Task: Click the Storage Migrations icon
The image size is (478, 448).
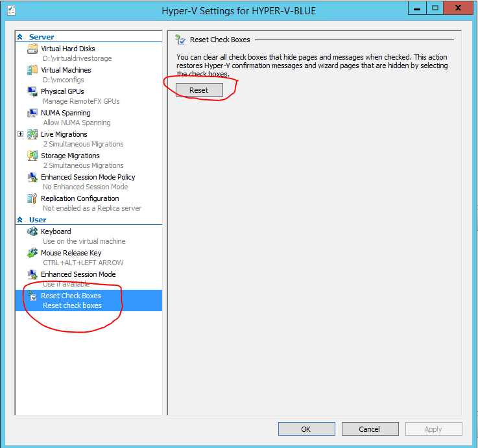Action: pyautogui.click(x=32, y=156)
